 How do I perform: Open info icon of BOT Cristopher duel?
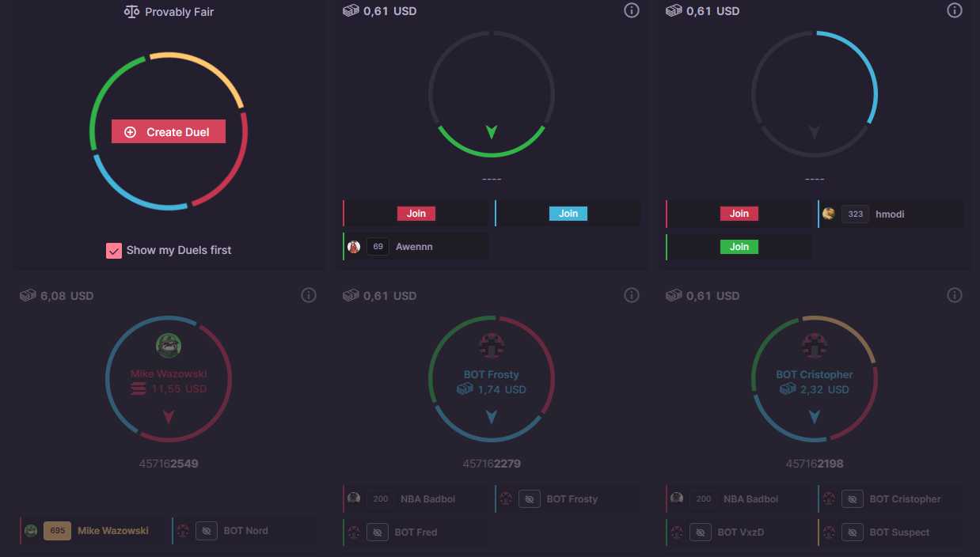tap(955, 295)
